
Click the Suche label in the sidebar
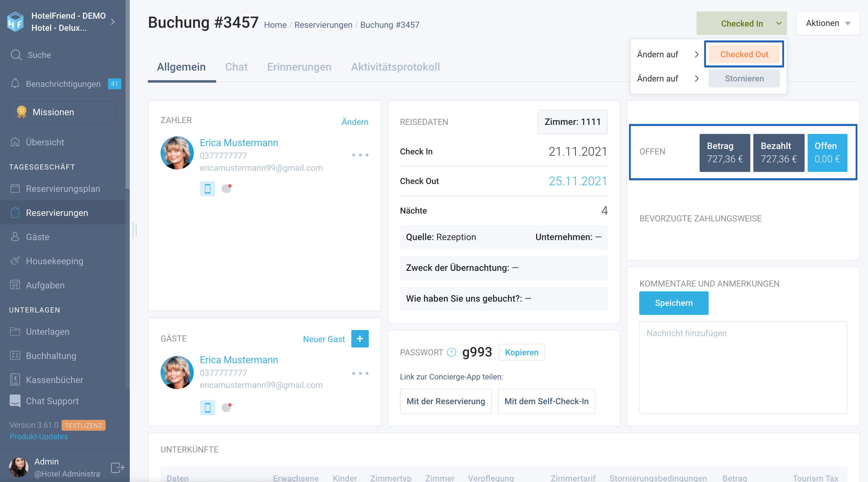[x=39, y=55]
